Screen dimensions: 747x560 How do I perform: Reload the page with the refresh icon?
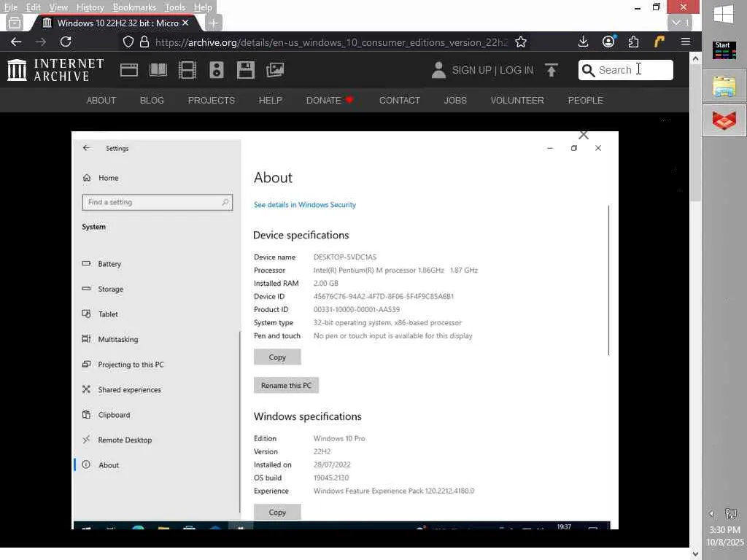tap(66, 42)
